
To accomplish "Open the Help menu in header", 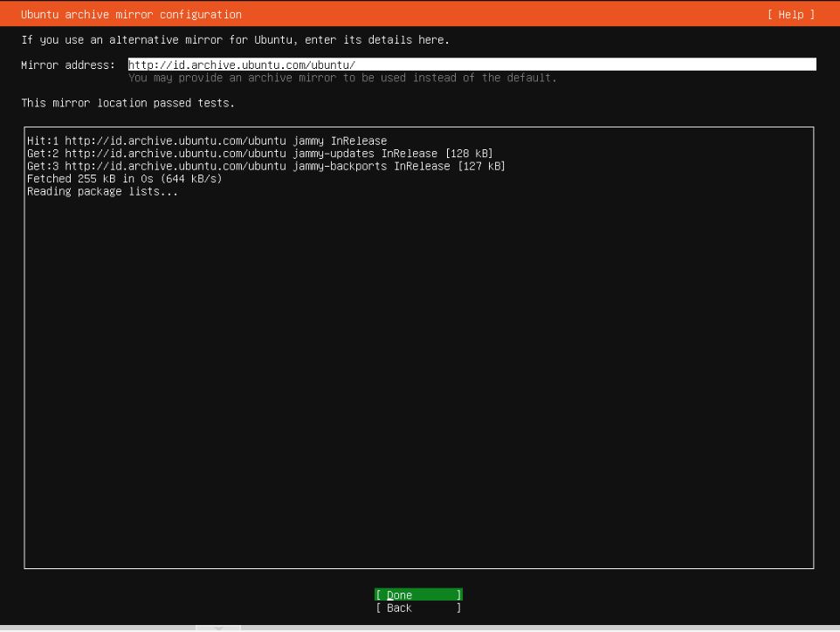I will tap(791, 15).
